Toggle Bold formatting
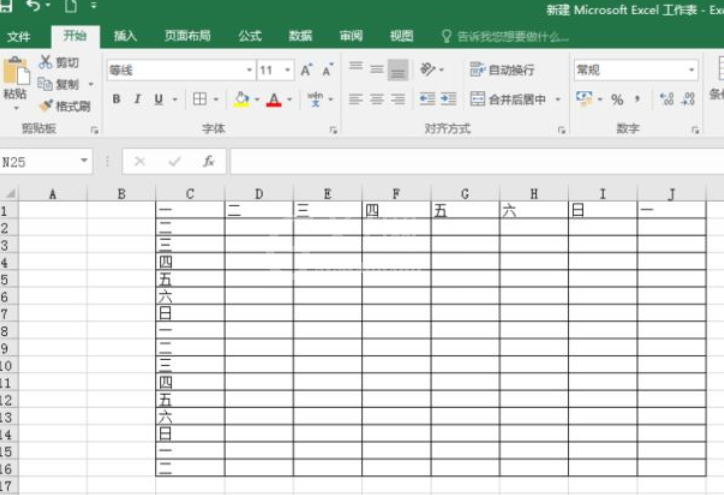Screen dimensions: 724x495 pos(116,99)
